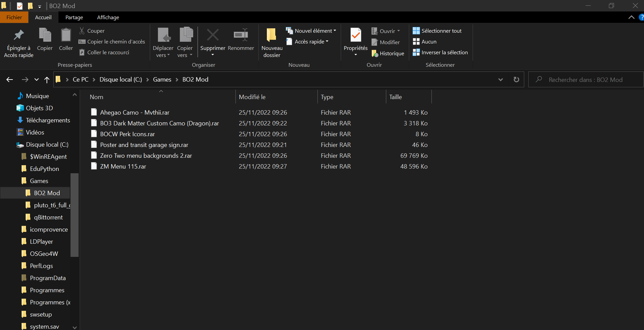Click Disque local (C:) in address bar
Image resolution: width=644 pixels, height=330 pixels.
point(121,80)
